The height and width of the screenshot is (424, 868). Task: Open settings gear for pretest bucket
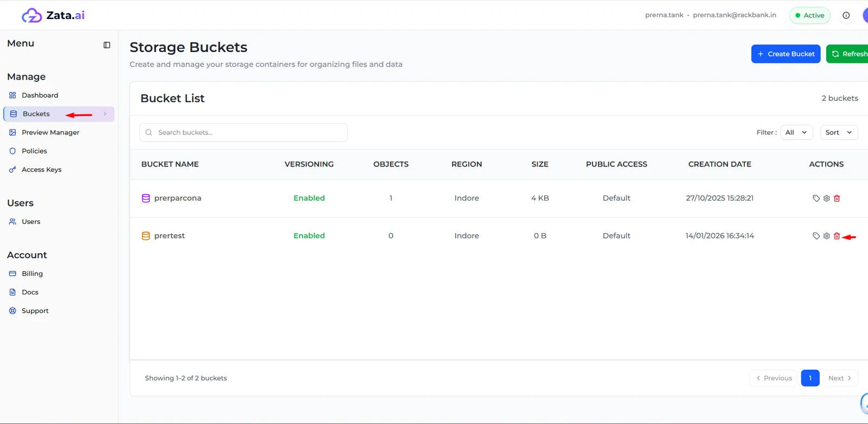[826, 236]
